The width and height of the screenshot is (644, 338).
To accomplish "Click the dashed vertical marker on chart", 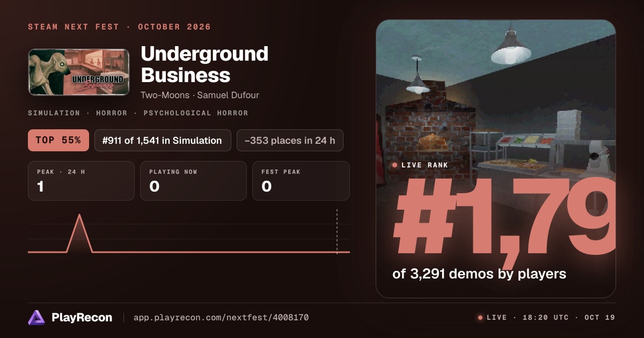I will tap(337, 232).
